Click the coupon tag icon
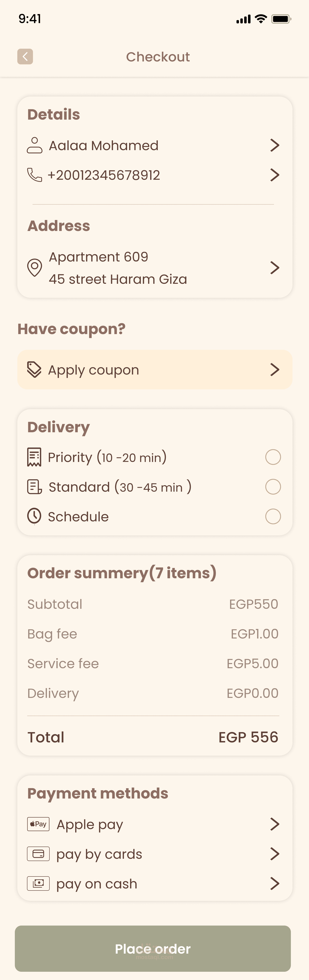Viewport: 309px width, 980px height. [34, 369]
